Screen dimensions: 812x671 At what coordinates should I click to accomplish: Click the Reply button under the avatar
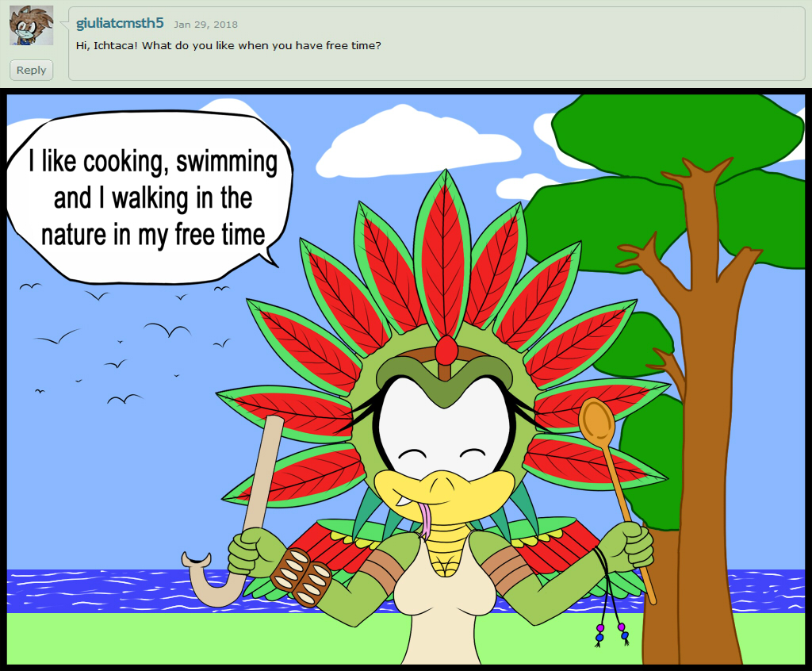click(x=31, y=70)
